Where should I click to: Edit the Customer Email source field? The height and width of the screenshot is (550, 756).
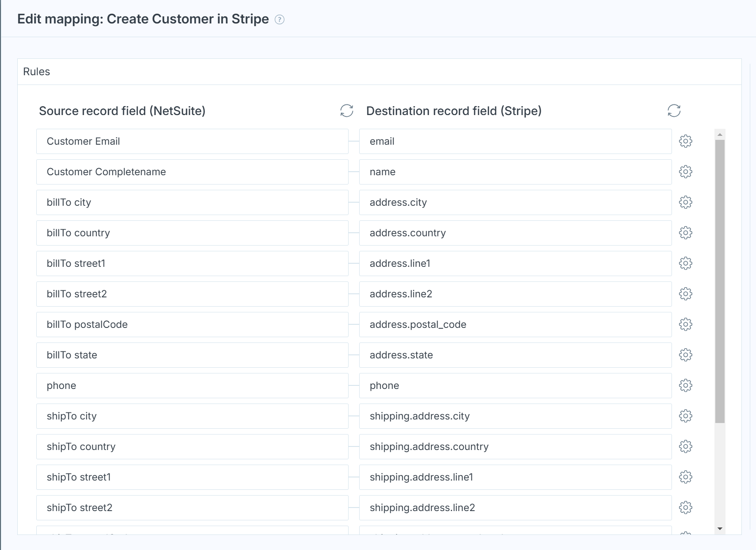(192, 142)
